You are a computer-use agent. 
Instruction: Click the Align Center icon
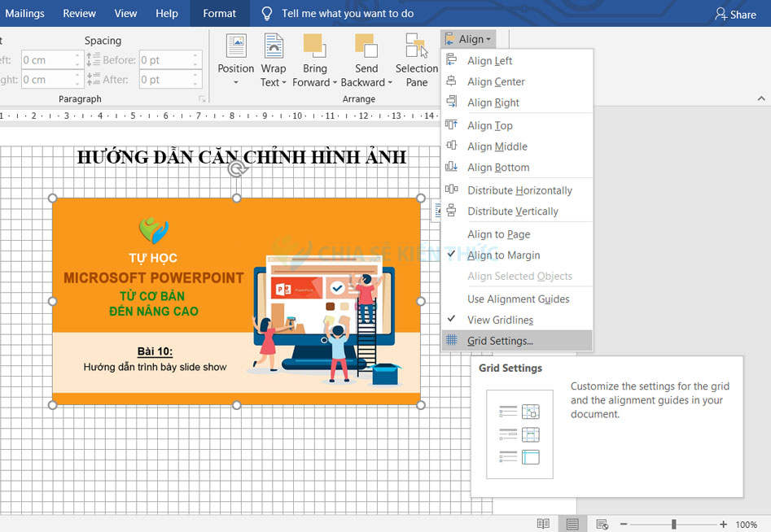451,81
